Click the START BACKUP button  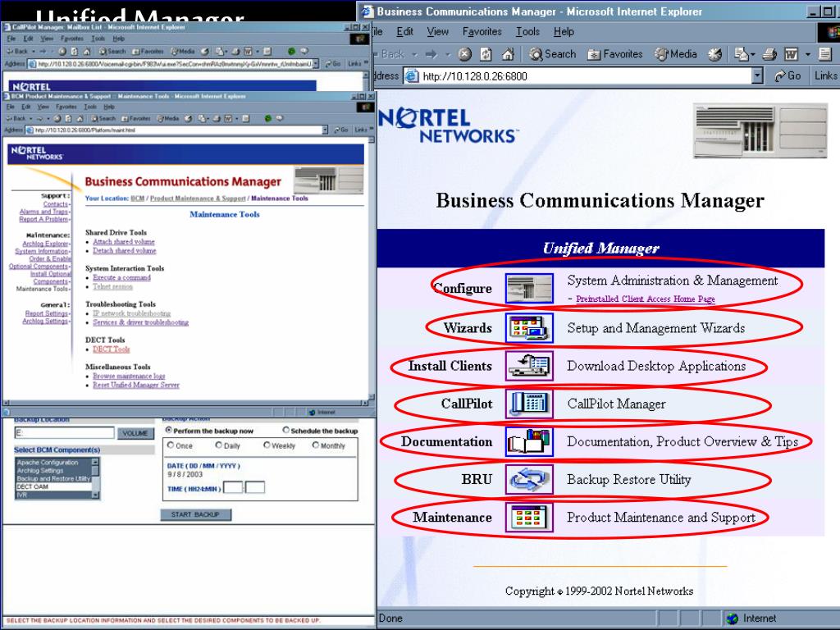point(195,514)
